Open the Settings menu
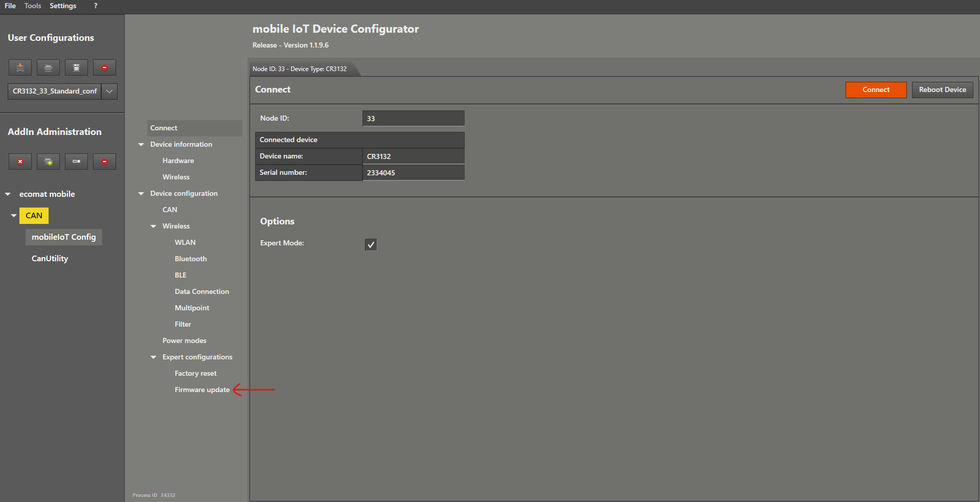Viewport: 980px width, 502px height. point(63,6)
